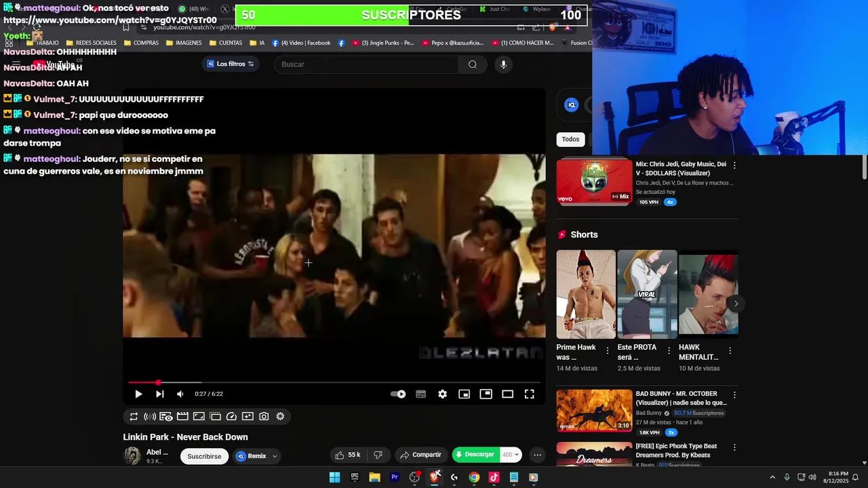868x488 pixels.
Task: Open the IMAGENES bookmarks folder
Action: 183,43
